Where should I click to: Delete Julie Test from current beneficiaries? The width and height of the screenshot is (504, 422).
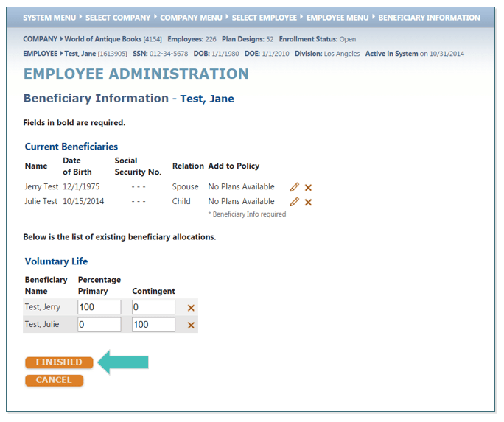point(308,203)
